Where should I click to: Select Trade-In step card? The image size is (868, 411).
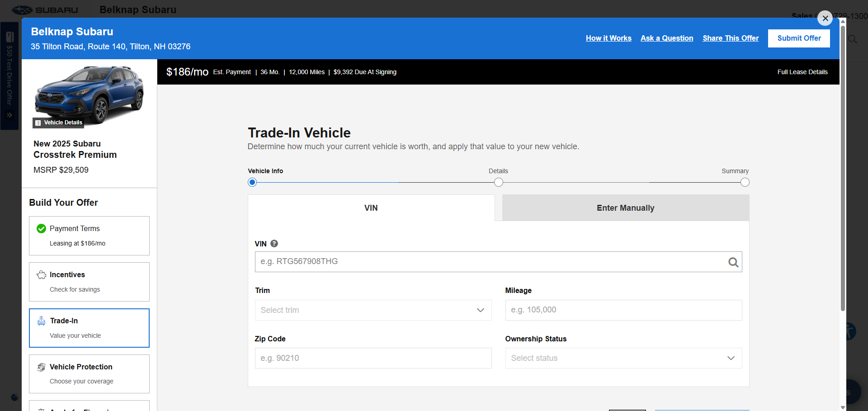[x=89, y=328]
